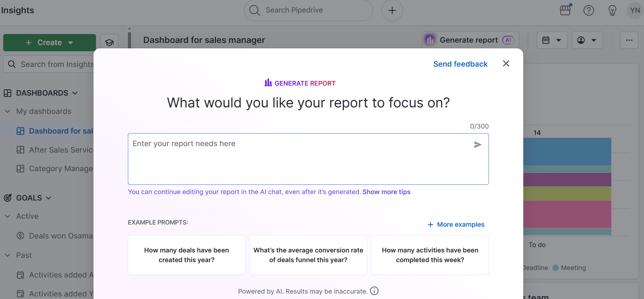This screenshot has width=644, height=299.
Task: Collapse the Past goals group
Action: click(8, 255)
